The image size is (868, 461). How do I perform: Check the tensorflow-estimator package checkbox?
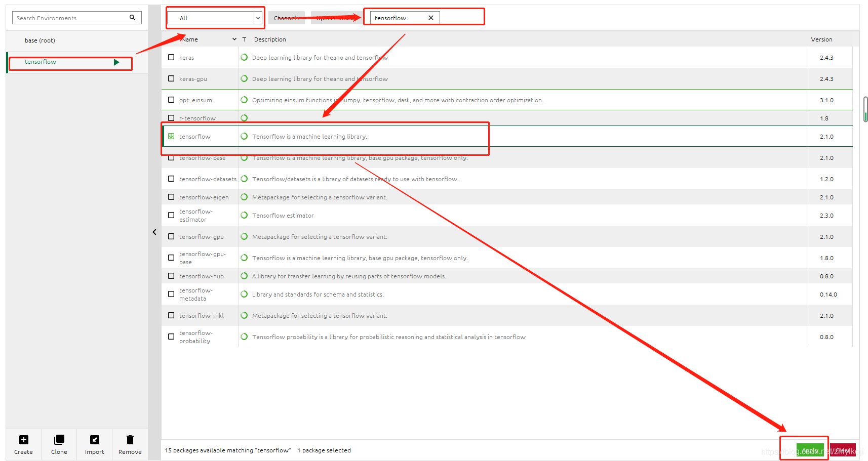pos(171,215)
